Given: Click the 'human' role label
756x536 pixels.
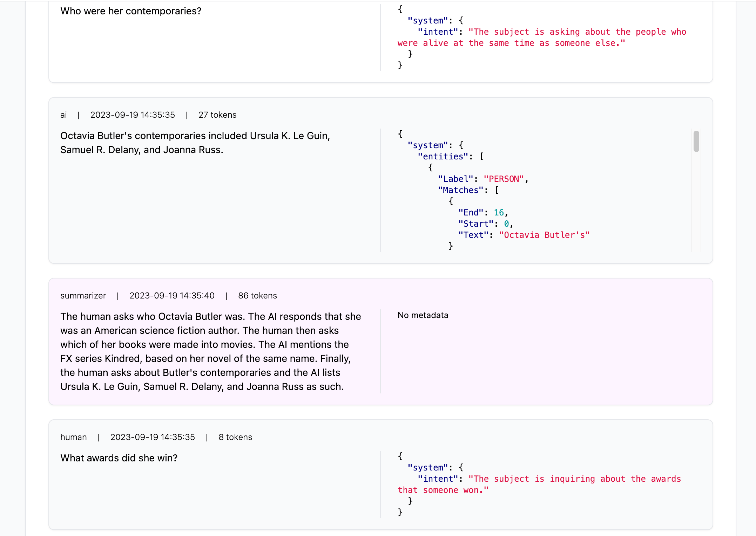Looking at the screenshot, I should pos(73,437).
